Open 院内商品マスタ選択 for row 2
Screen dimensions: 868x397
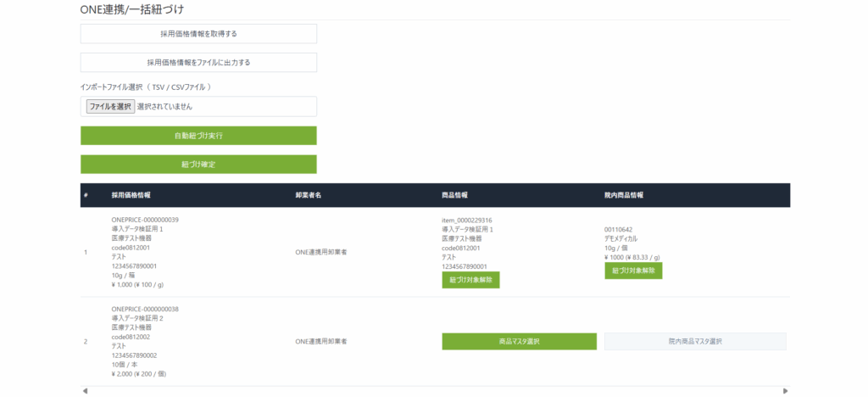695,342
